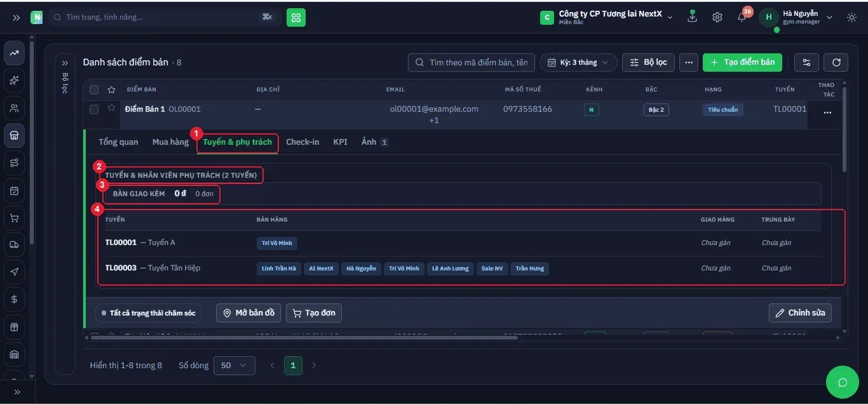
Task: Select the store outlet icon in sidebar
Action: click(15, 135)
